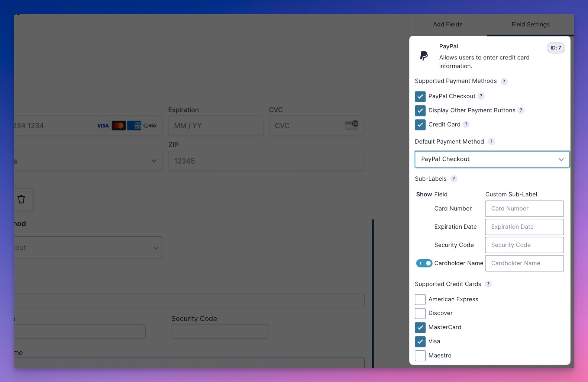This screenshot has height=382, width=588.
Task: Open help icon for Sub-Labels
Action: tap(453, 179)
